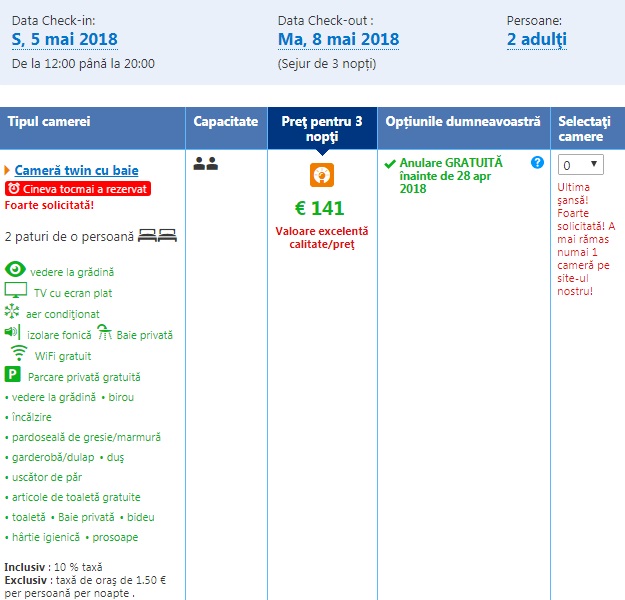
Task: Click the soundproofing speaker icon
Action: [12, 332]
